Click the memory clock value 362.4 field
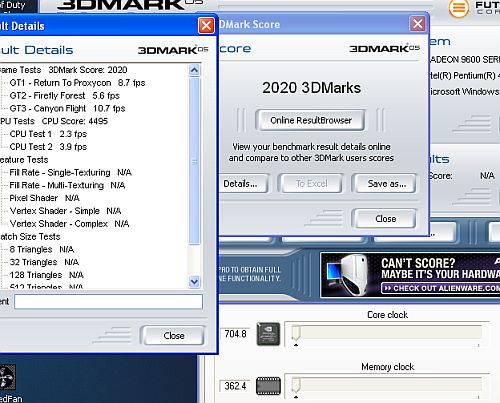The width and height of the screenshot is (500, 403). (x=235, y=386)
